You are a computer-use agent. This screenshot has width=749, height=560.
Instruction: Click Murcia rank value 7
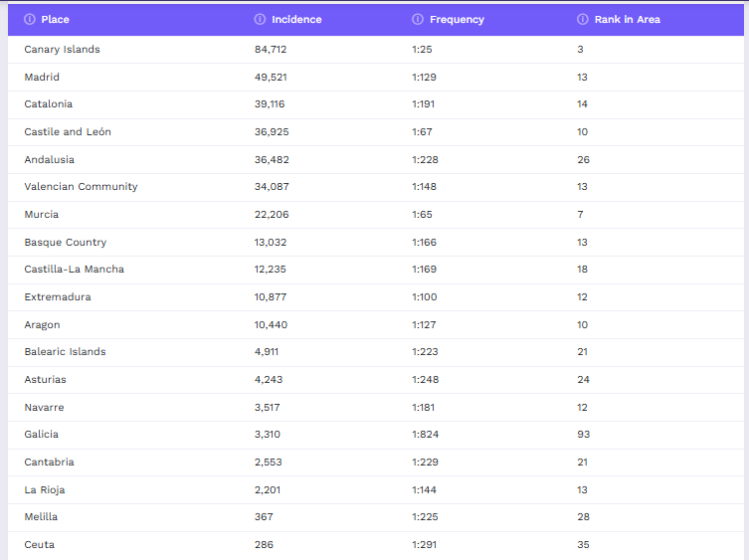[x=580, y=214]
